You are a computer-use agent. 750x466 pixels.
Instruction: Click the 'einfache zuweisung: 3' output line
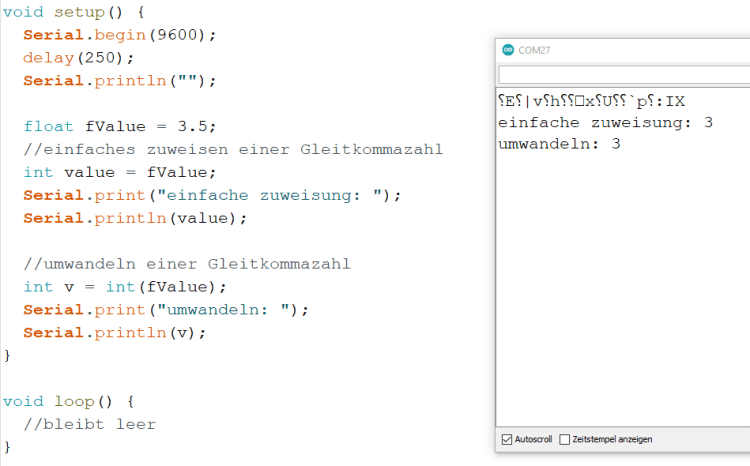click(605, 122)
